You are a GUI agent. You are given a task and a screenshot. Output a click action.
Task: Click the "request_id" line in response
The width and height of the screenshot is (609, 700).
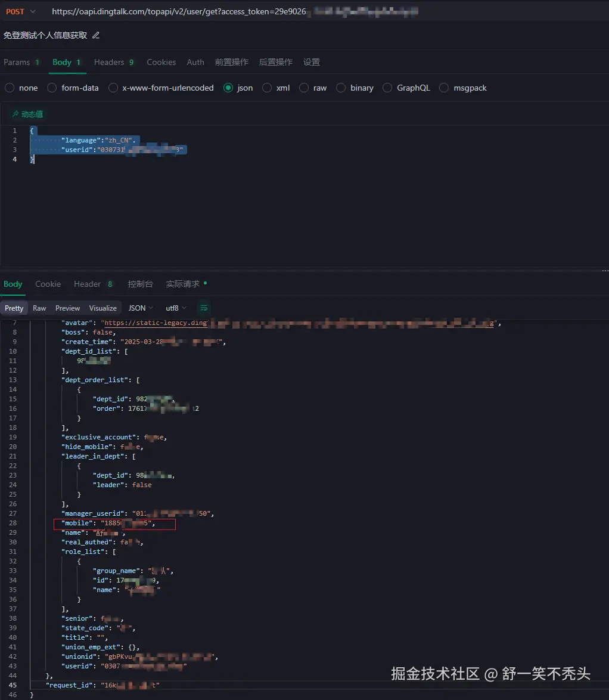102,685
